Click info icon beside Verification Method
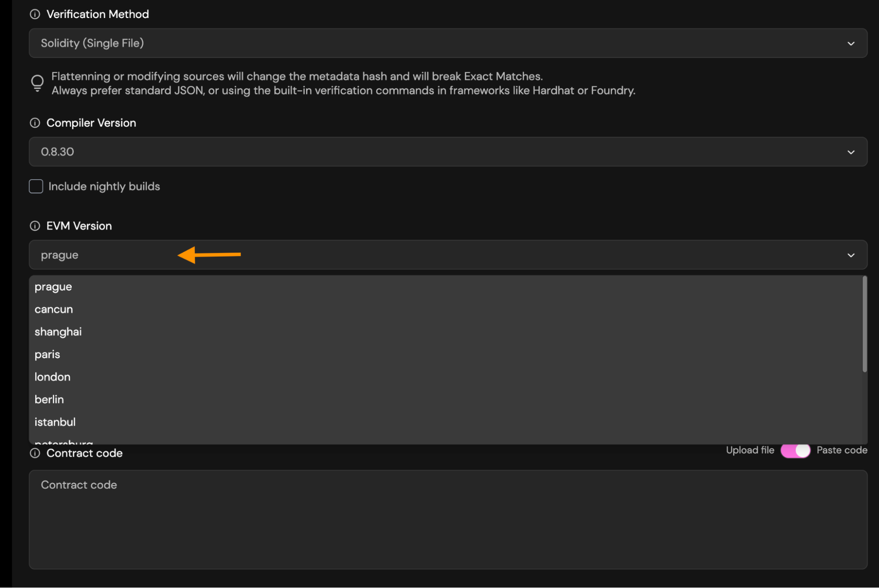 pos(35,15)
